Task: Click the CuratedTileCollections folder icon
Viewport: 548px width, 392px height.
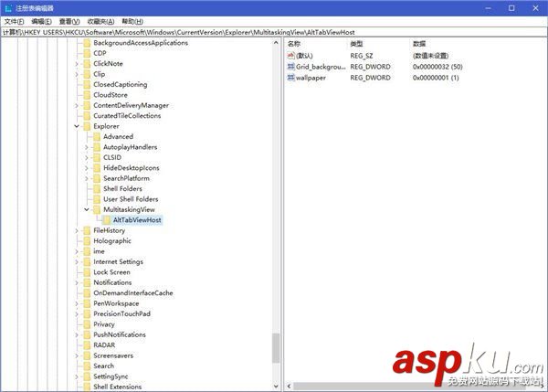Action: (87, 116)
